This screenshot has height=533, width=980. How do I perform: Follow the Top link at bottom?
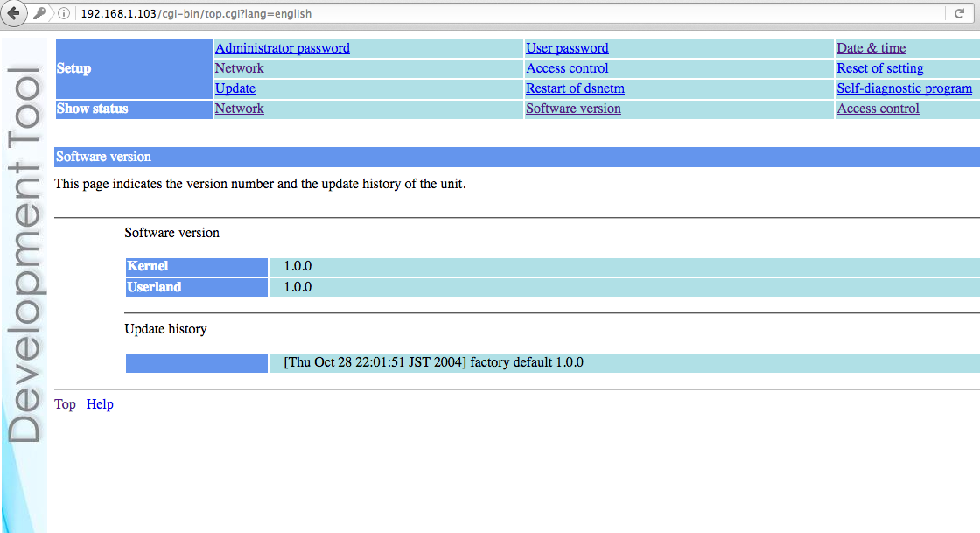(65, 404)
